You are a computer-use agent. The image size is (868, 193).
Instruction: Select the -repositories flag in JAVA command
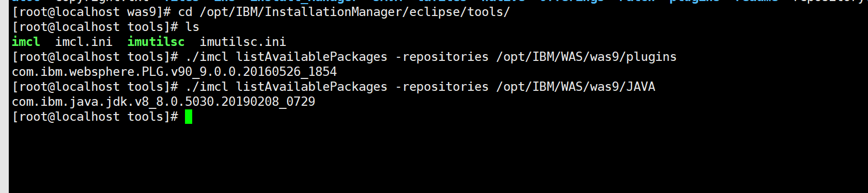(442, 87)
